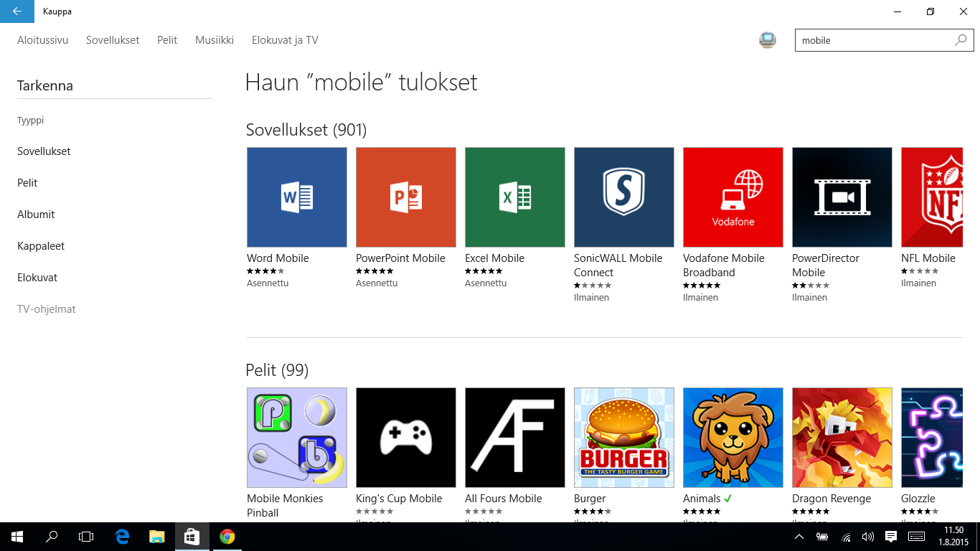Show hidden tray icons chevron
Image resolution: width=980 pixels, height=551 pixels.
pyautogui.click(x=799, y=537)
